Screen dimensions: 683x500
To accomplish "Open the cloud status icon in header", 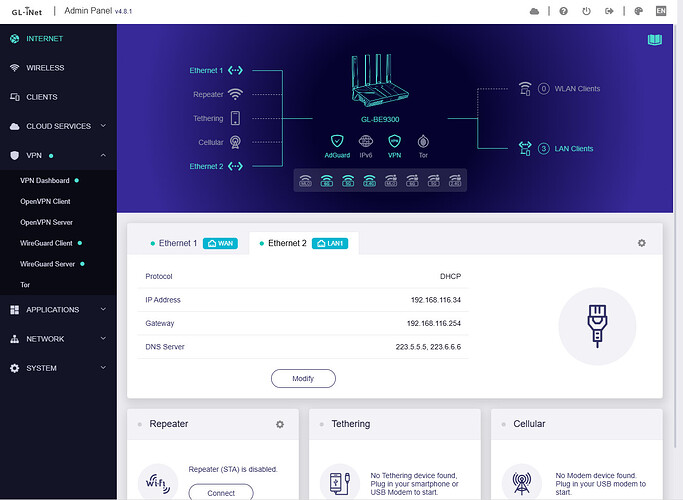I will (x=534, y=11).
